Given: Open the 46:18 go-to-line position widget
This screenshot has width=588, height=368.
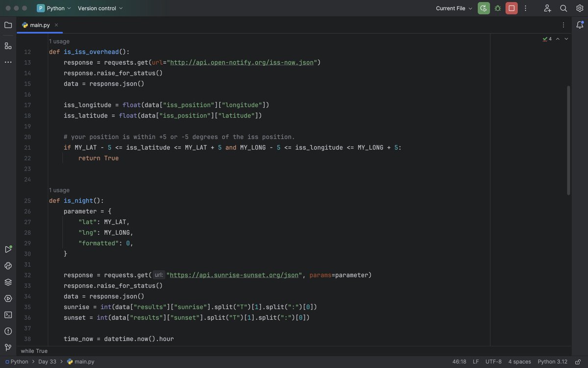Looking at the screenshot, I should tap(459, 362).
